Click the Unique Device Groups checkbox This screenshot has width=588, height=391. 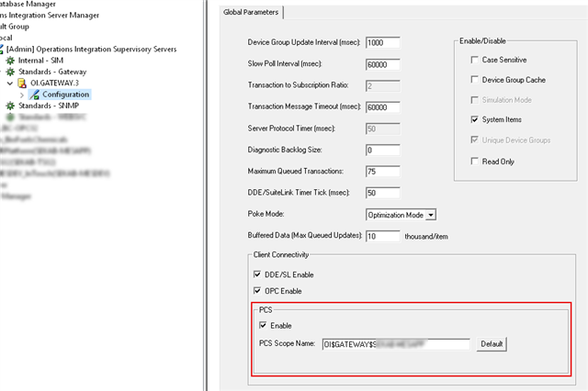point(474,140)
